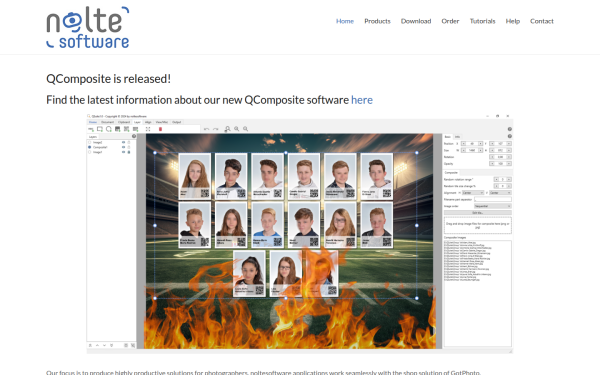Open the horizontal alignment Center dropdown
600x375 pixels.
[473, 192]
